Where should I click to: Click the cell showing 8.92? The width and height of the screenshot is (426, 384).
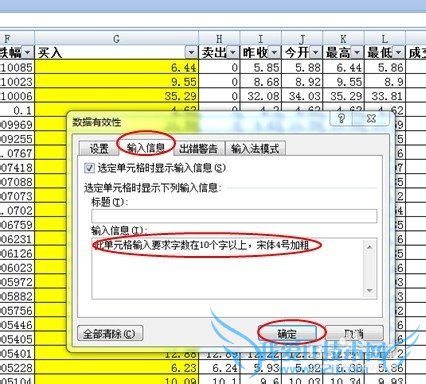[x=302, y=82]
